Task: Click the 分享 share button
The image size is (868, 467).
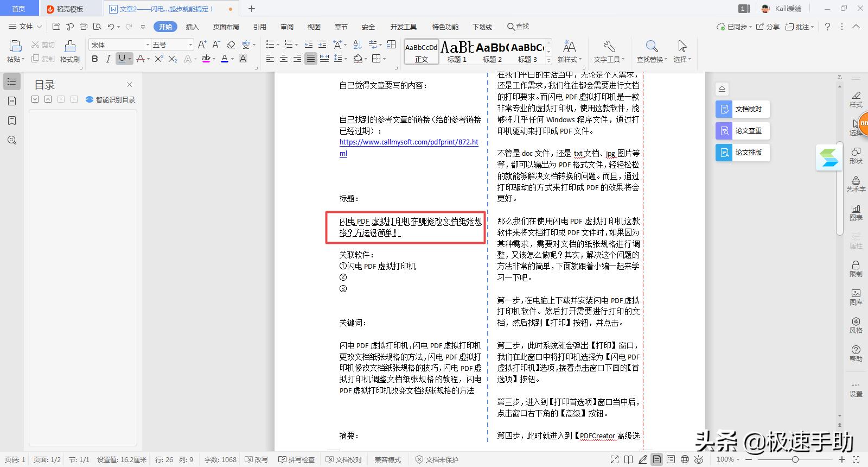Action: coord(768,27)
